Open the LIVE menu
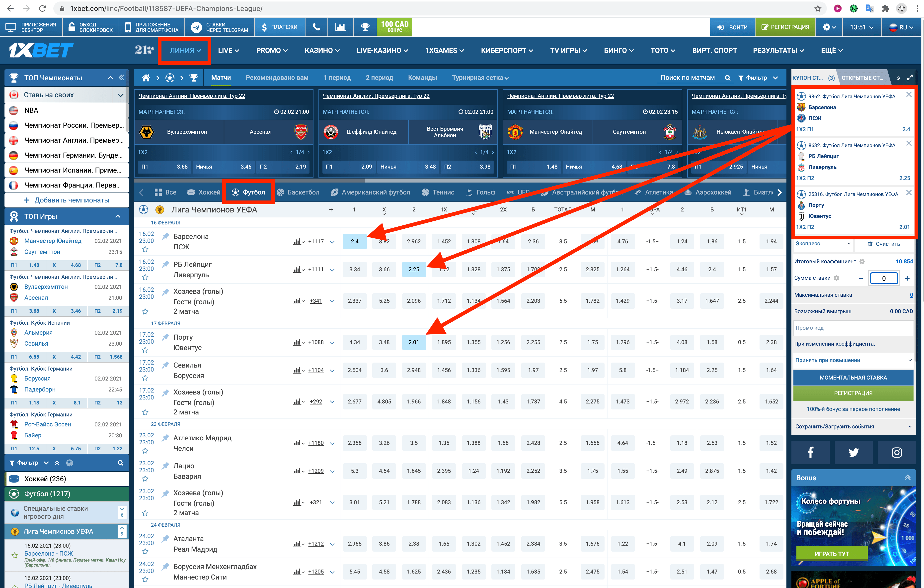924x588 pixels. pos(229,50)
